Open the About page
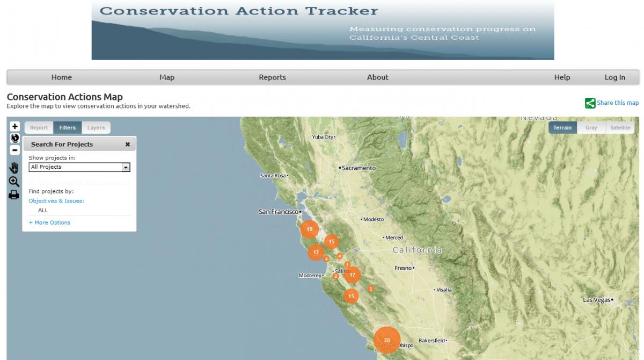Image resolution: width=644 pixels, height=360 pixels. coord(378,77)
